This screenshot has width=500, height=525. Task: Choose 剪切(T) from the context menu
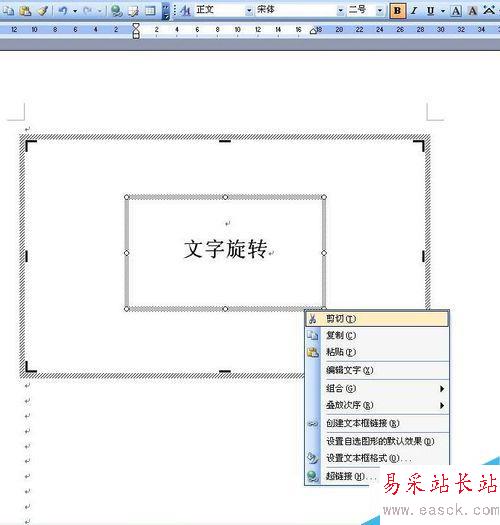tap(377, 319)
